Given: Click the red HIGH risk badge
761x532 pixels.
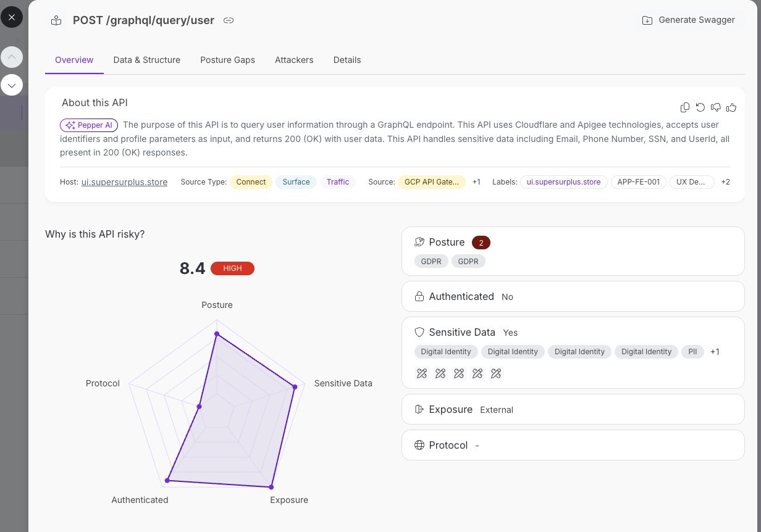Looking at the screenshot, I should click(232, 268).
